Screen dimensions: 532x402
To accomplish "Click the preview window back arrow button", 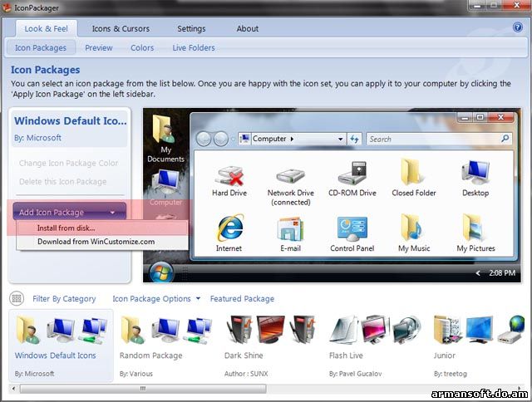I will [x=204, y=139].
